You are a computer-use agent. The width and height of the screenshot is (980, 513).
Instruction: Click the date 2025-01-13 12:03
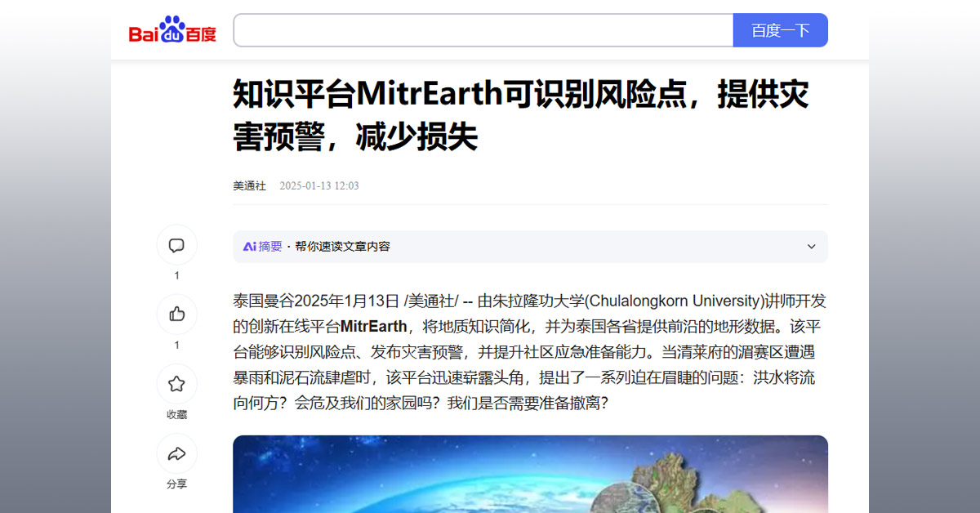319,186
